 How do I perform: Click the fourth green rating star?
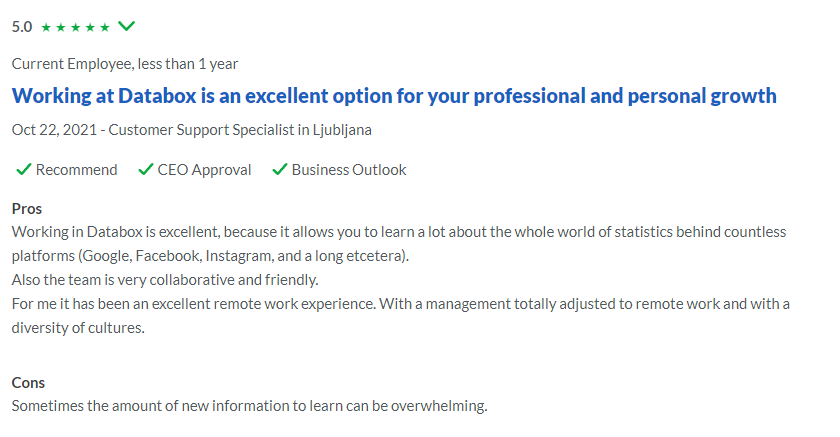click(90, 27)
